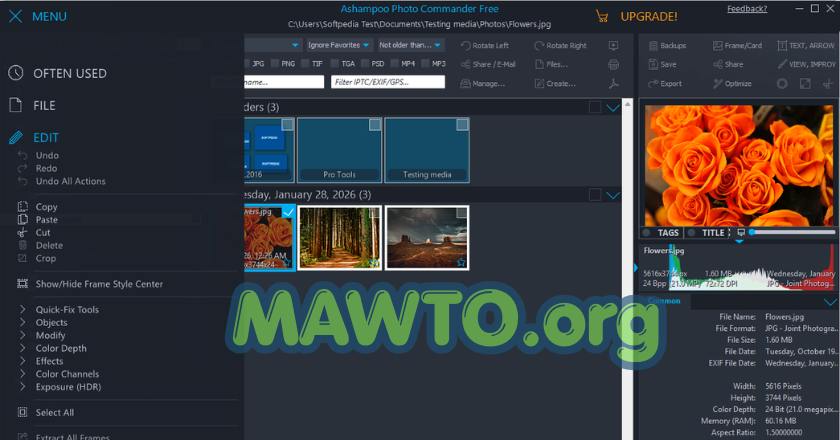
Task: Check the Pro Tools folder checkbox
Action: point(375,125)
